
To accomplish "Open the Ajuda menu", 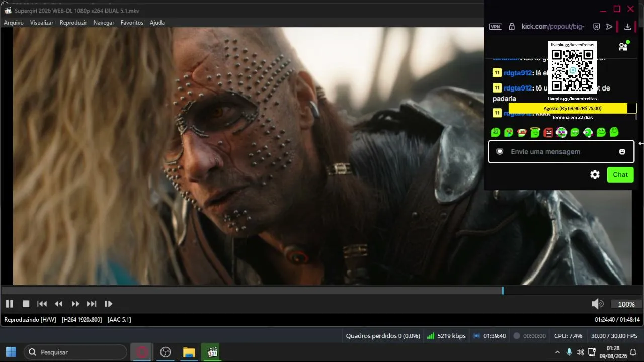I will (x=157, y=23).
